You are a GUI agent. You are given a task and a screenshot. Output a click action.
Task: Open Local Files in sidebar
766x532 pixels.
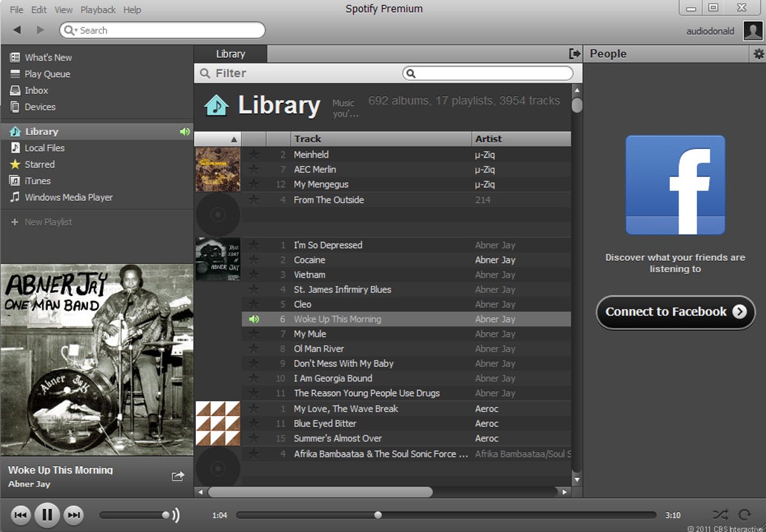click(x=44, y=148)
